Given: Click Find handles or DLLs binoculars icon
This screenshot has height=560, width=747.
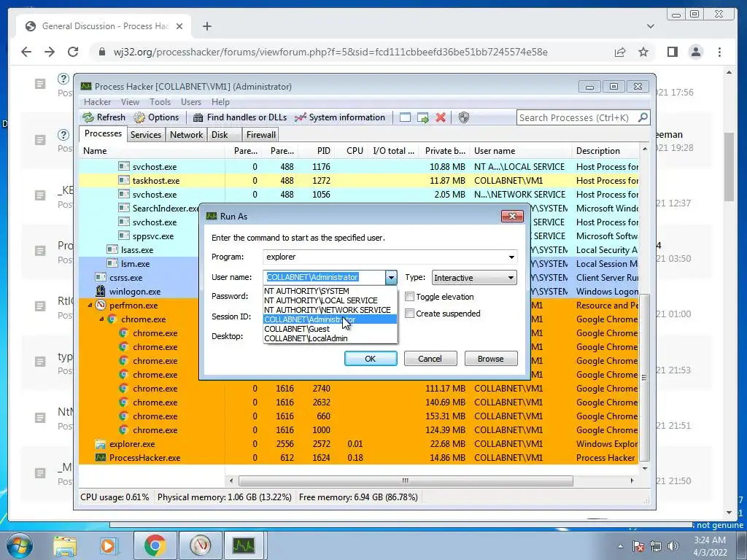Looking at the screenshot, I should coord(198,117).
